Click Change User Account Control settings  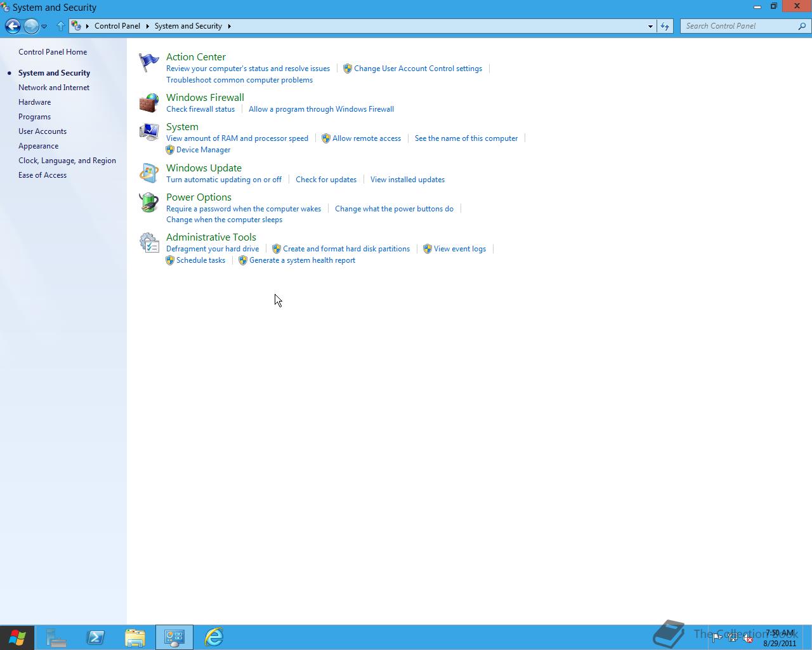418,69
